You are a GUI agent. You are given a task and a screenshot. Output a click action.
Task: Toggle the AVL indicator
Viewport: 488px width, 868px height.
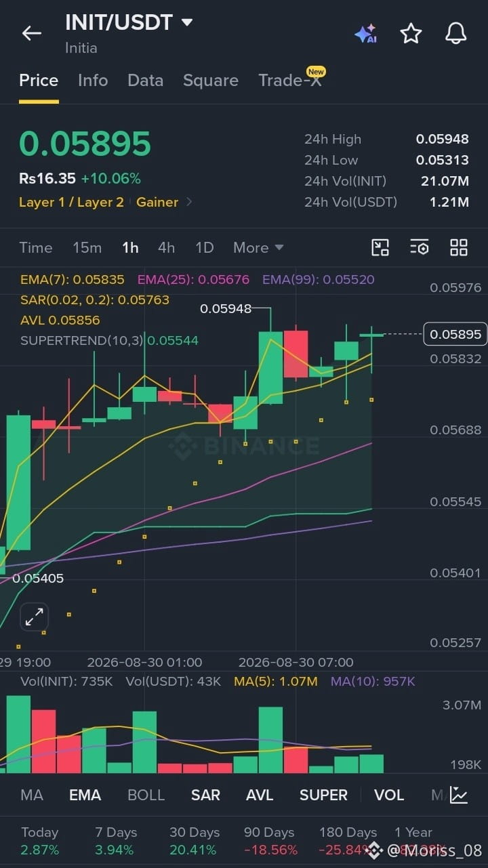pos(259,795)
